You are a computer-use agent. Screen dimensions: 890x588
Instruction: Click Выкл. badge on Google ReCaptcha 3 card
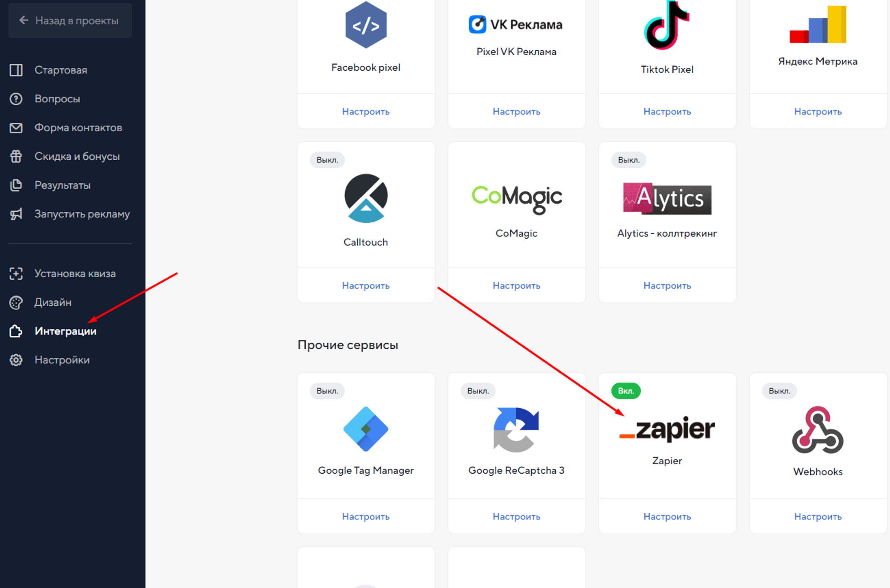pos(478,391)
